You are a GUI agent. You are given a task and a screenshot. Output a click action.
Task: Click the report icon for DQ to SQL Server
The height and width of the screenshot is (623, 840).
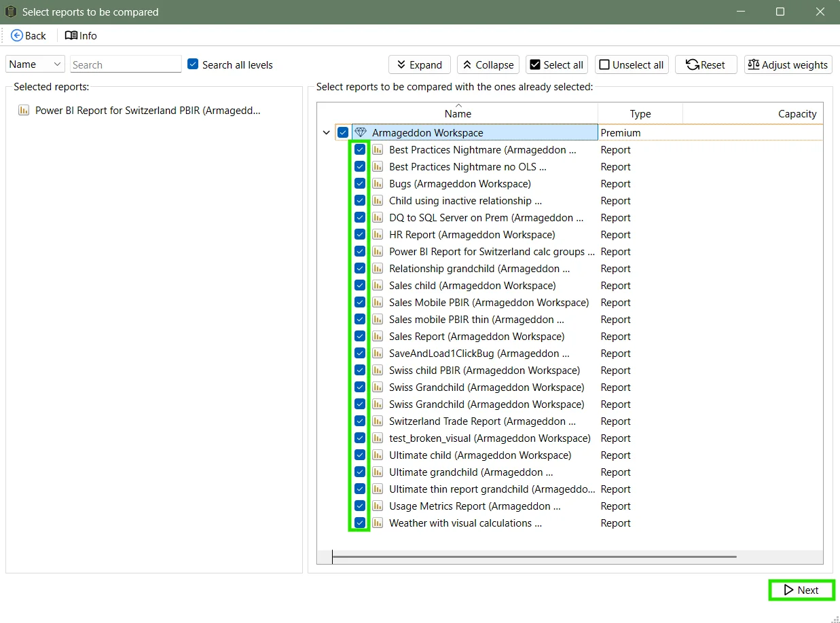point(378,218)
